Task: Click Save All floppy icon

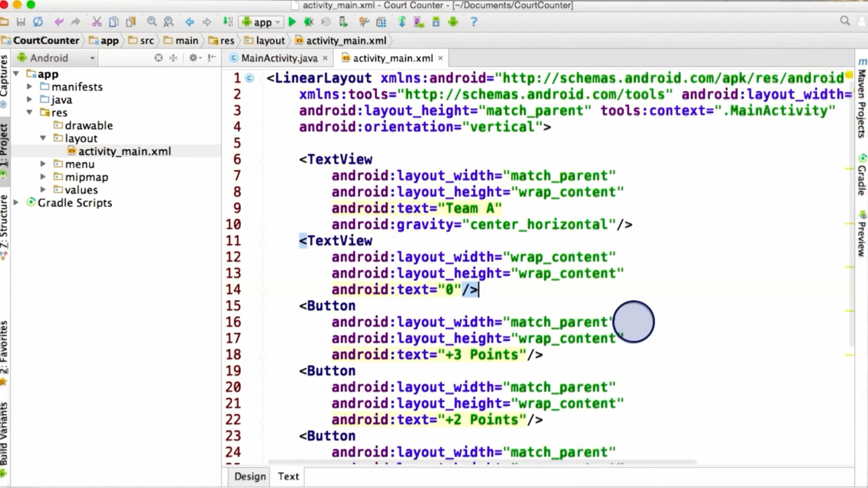Action: (21, 22)
